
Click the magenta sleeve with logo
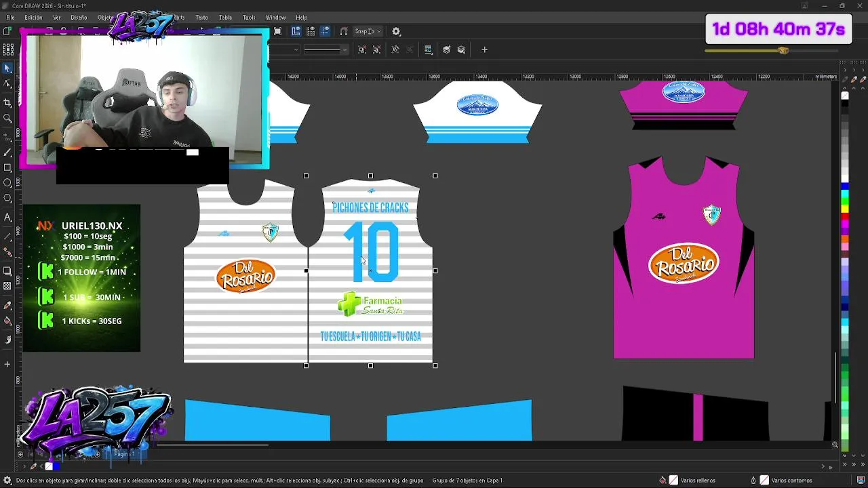pyautogui.click(x=684, y=105)
